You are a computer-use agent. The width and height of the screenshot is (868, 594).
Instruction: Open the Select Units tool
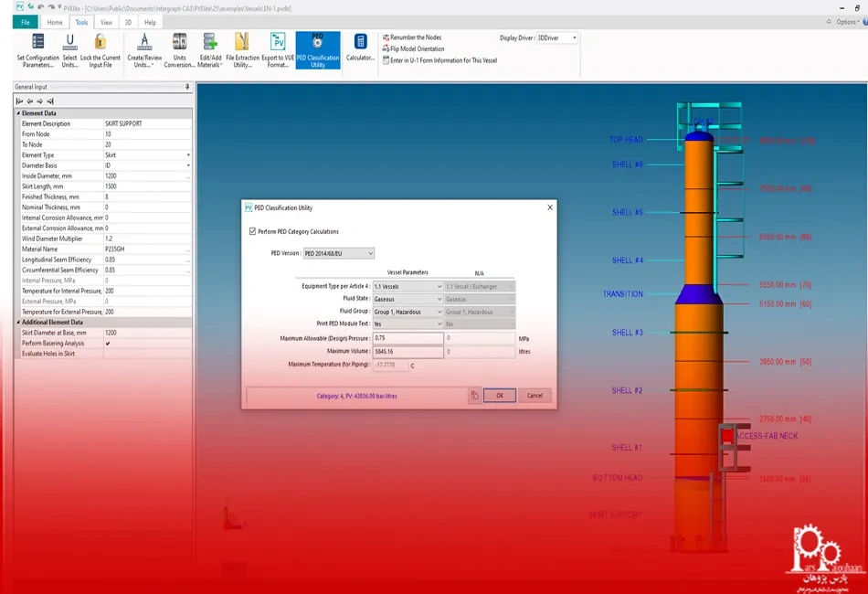point(69,50)
